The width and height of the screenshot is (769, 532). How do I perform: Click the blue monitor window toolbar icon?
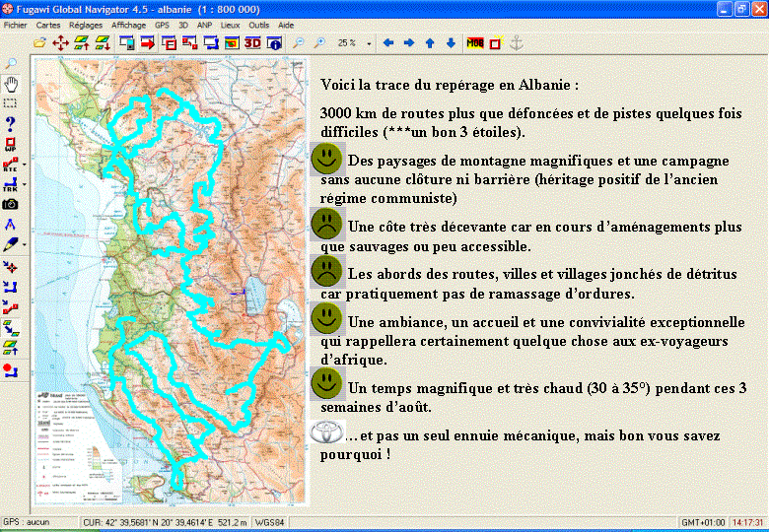pyautogui.click(x=211, y=43)
